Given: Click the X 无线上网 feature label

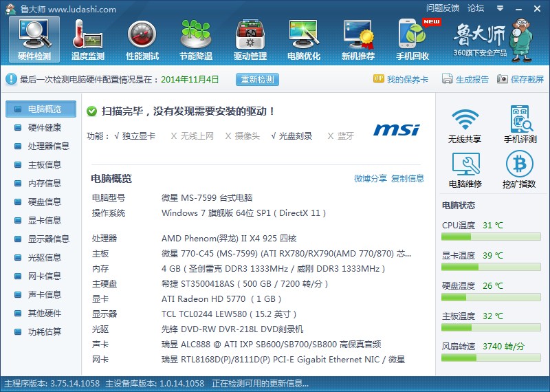Looking at the screenshot, I should click(x=192, y=136).
